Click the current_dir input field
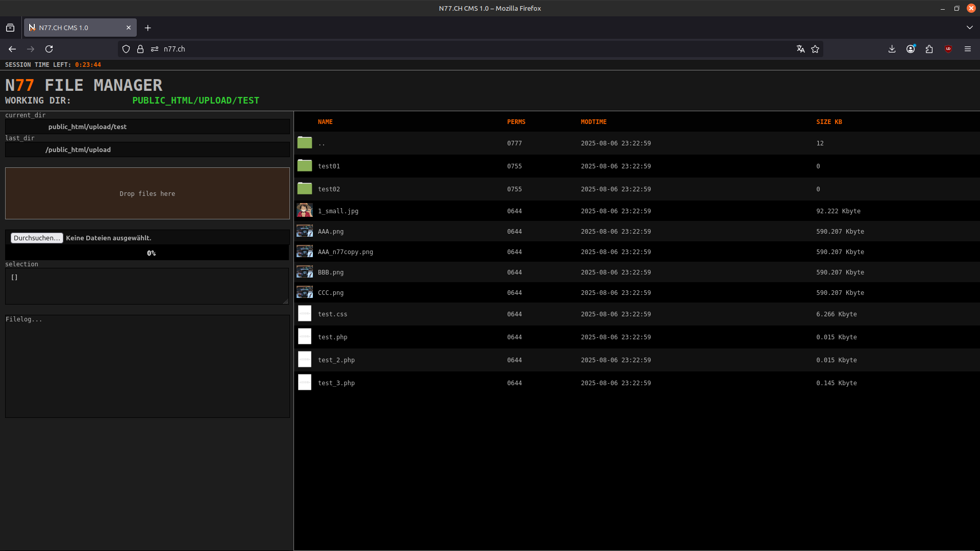This screenshot has width=980, height=551. point(148,127)
